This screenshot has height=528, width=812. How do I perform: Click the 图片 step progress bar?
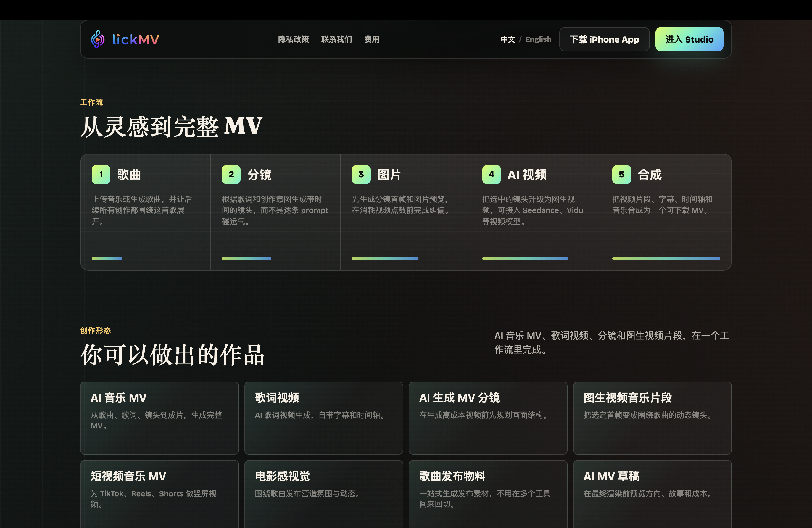[x=385, y=258]
